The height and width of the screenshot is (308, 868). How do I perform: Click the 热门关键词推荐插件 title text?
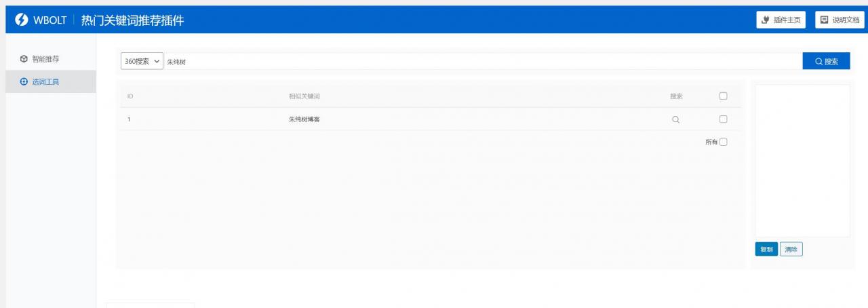132,20
